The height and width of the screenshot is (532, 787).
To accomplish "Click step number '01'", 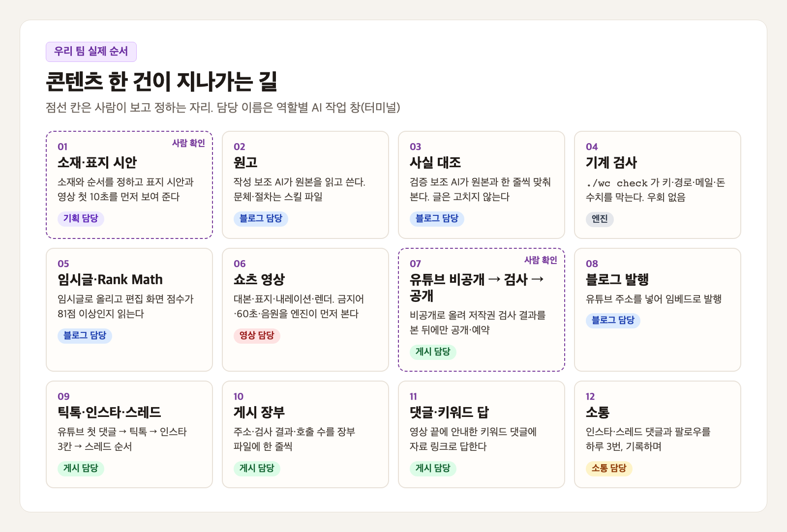I will click(62, 147).
